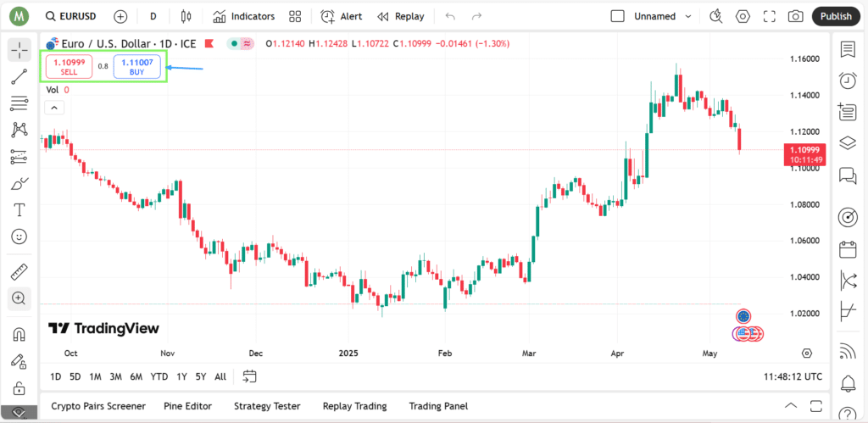Toggle magnet mode on
Screen dimensions: 868x423
point(19,334)
